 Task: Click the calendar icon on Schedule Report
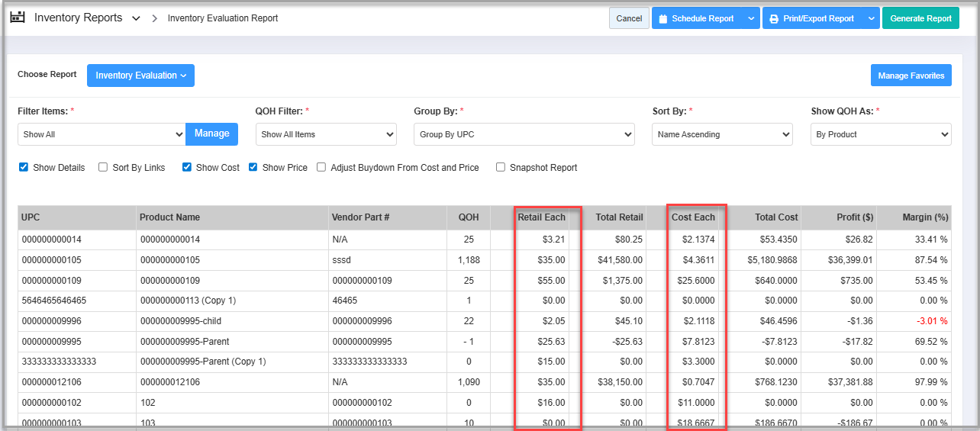663,18
